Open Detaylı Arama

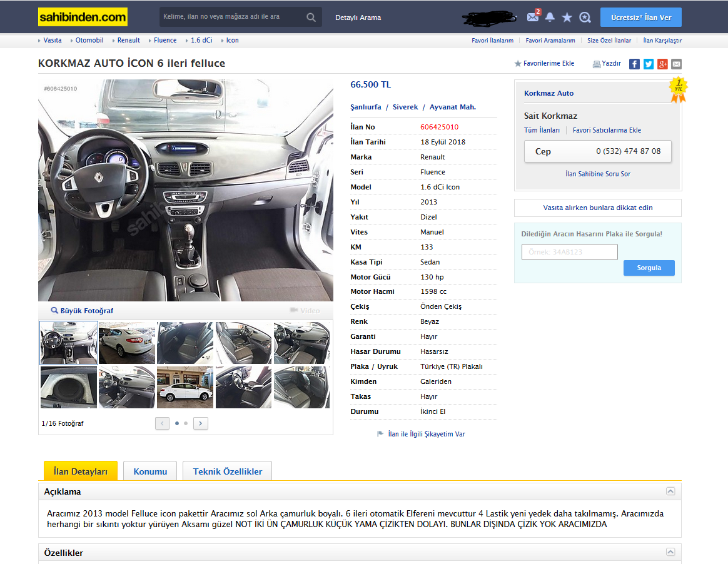pos(358,18)
